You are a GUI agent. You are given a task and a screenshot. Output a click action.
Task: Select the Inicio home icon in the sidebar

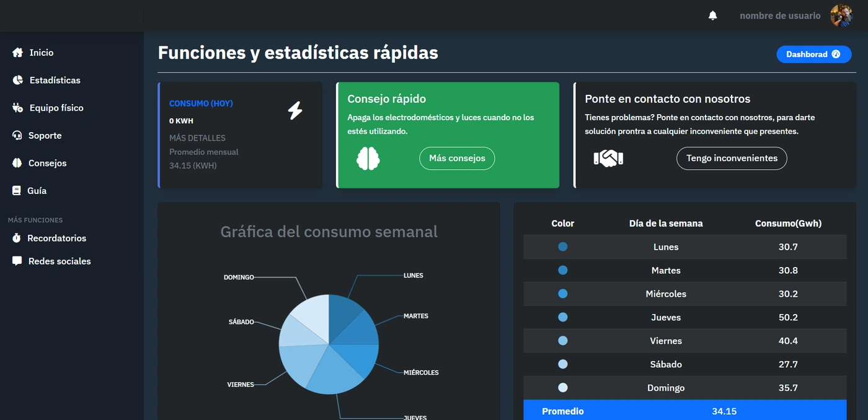coord(18,52)
